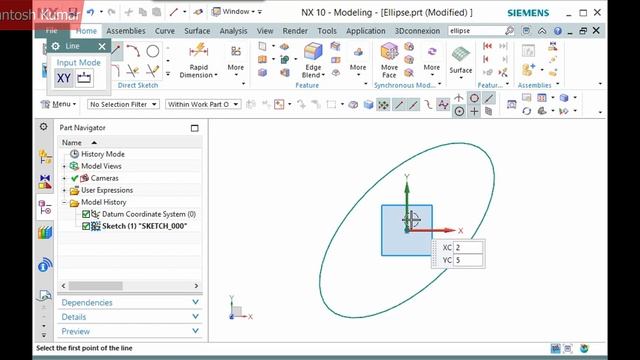Open the View ribbon tab
Screen dimensions: 640x360
pyautogui.click(x=264, y=31)
